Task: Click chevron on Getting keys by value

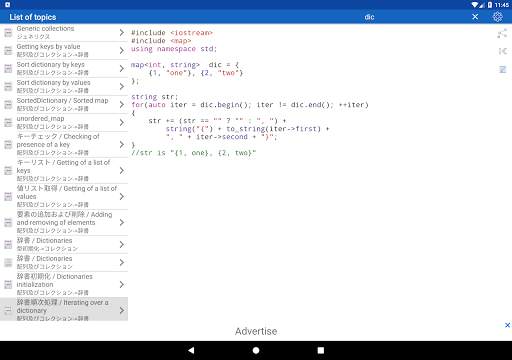Action: 122,50
